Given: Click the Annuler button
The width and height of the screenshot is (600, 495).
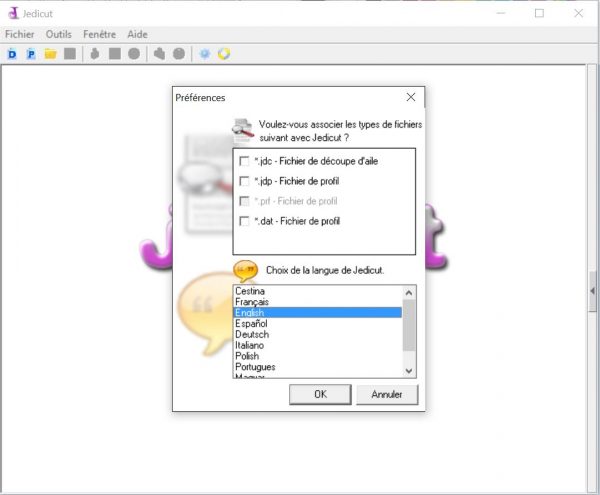Looking at the screenshot, I should 387,394.
